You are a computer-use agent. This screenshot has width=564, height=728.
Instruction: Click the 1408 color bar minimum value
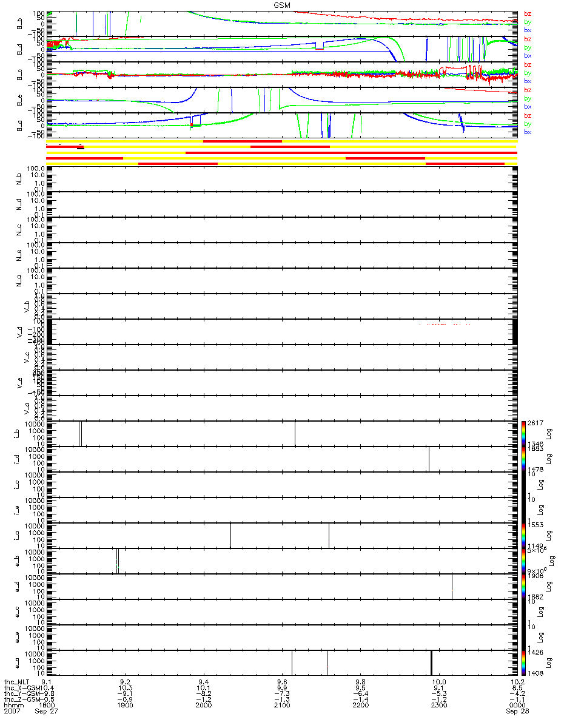pos(534,673)
